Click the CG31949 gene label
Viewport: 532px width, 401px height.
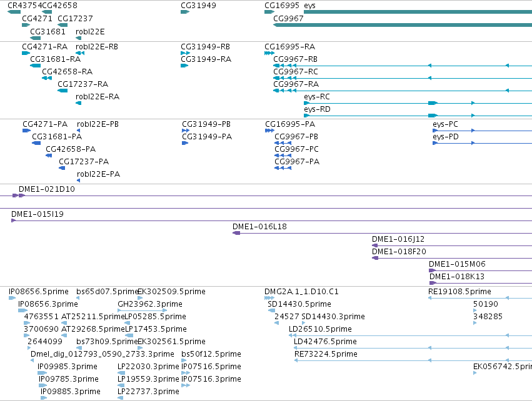(198, 6)
